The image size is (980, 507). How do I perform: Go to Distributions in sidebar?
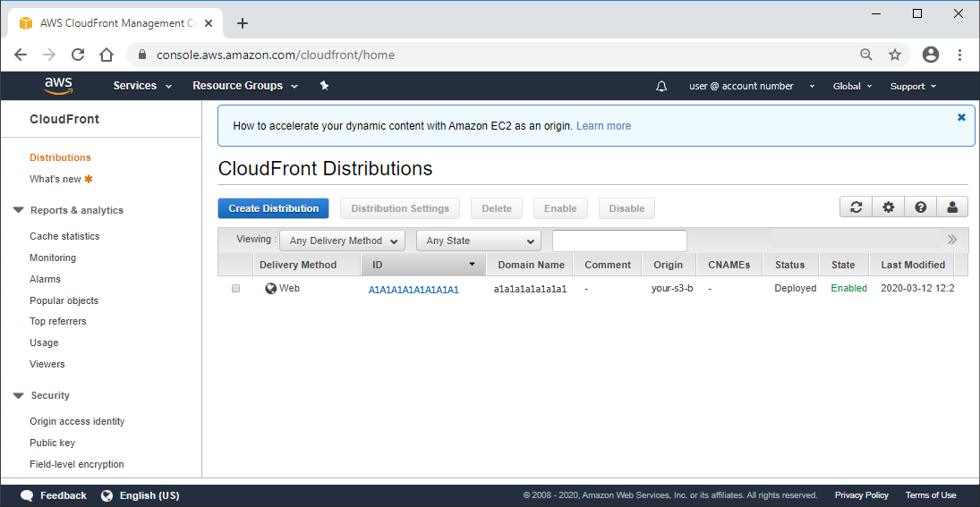click(x=60, y=157)
